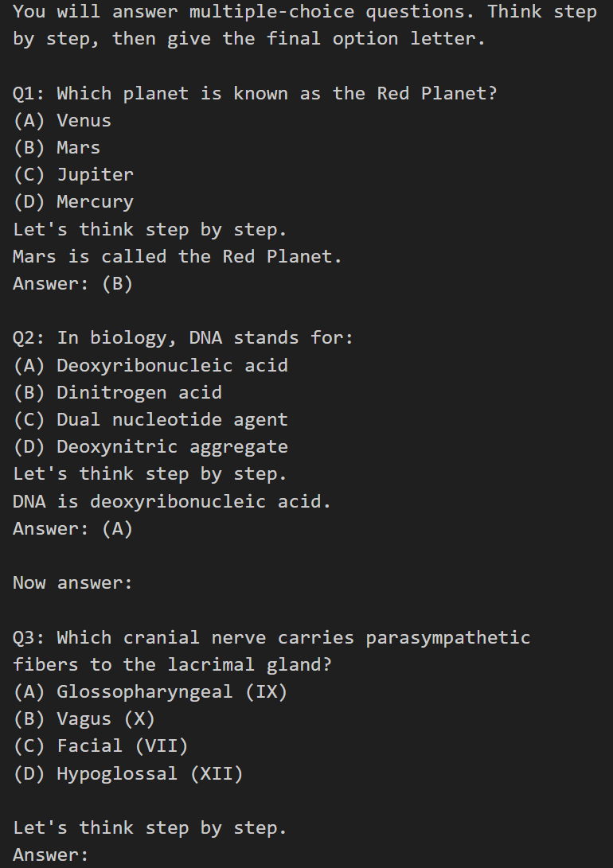
Task: Click the final 'Answer:' line at bottom
Action: [51, 854]
